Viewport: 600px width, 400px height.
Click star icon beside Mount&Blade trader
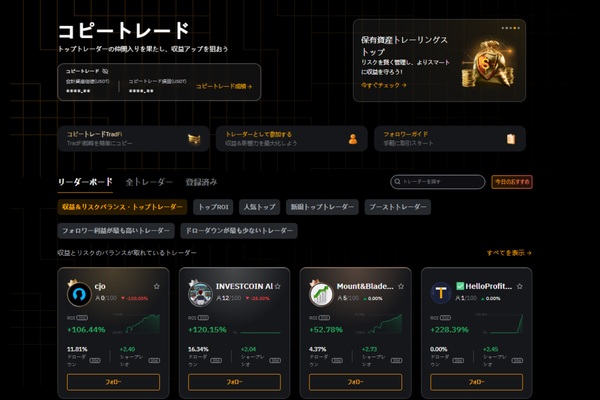(x=401, y=286)
